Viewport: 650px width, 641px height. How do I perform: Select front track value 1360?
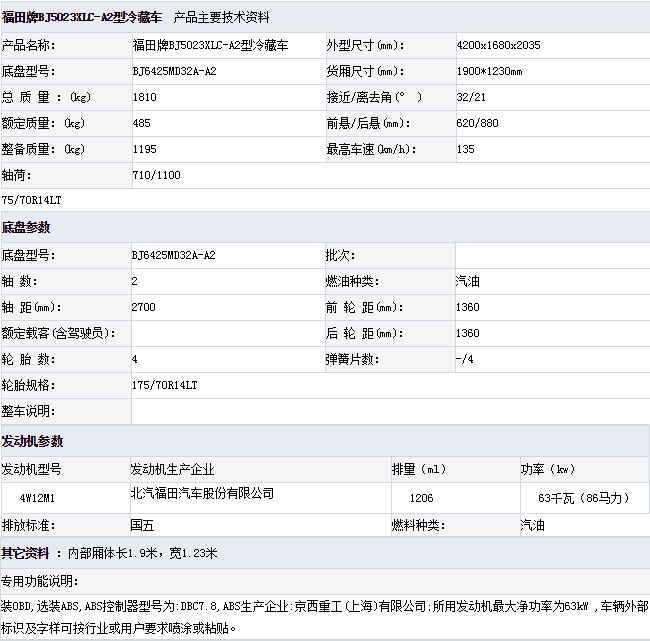[468, 307]
